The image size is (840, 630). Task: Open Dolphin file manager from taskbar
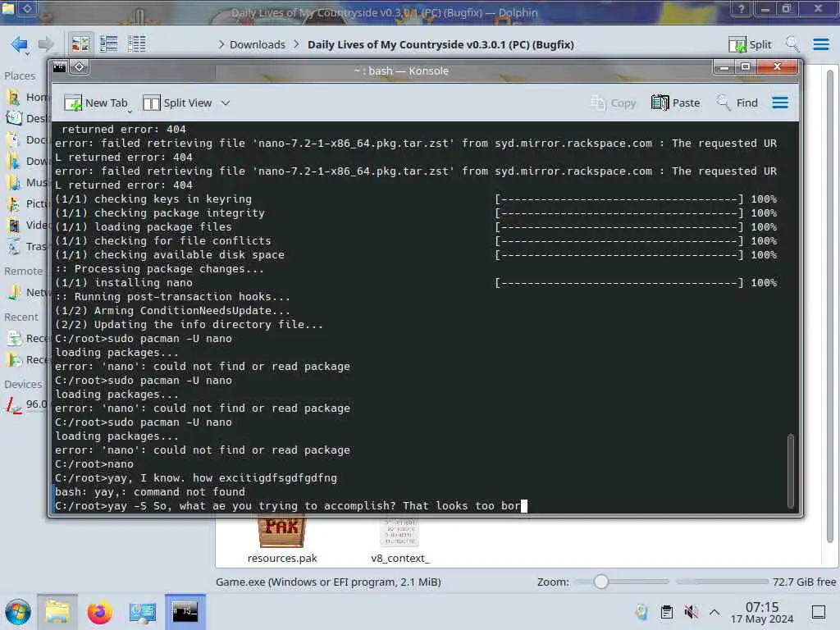click(x=57, y=612)
